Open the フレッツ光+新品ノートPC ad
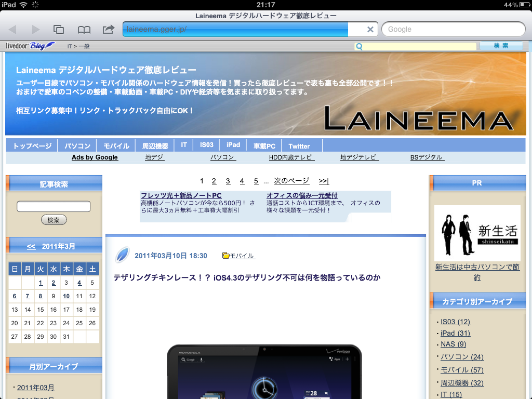 tap(181, 195)
